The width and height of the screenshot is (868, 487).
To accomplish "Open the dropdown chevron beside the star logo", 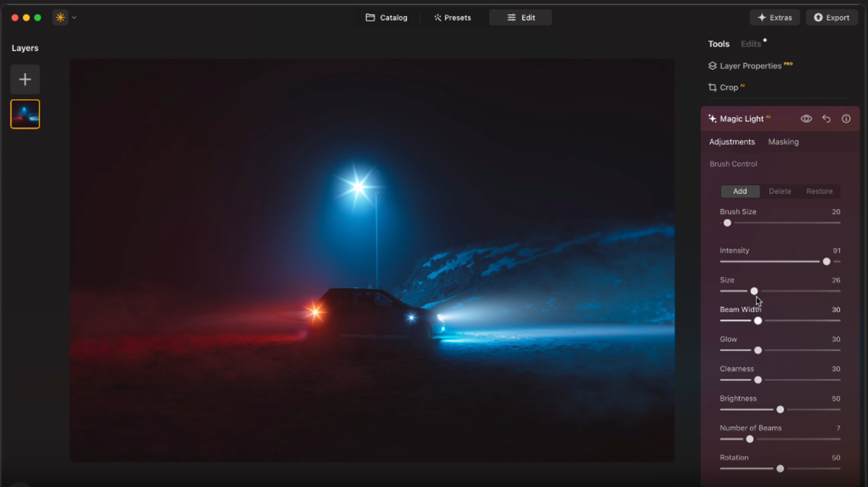I will point(74,17).
